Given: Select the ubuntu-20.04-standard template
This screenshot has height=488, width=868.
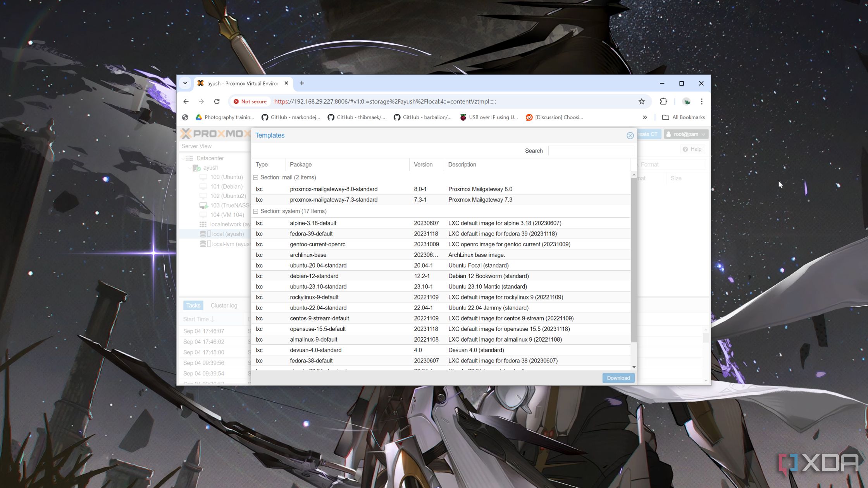Looking at the screenshot, I should (x=441, y=265).
